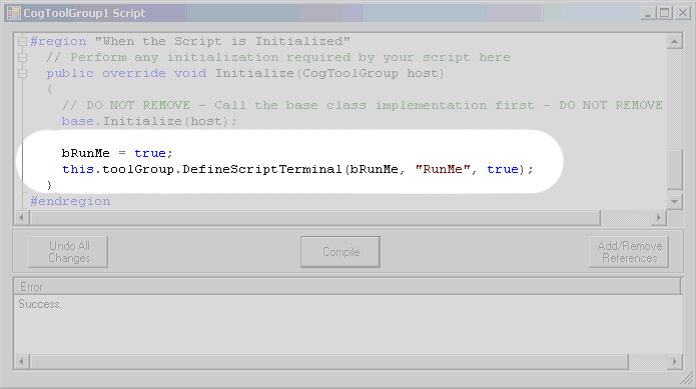The image size is (696, 389).
Task: Open Add/Remove References dialog
Action: tap(629, 252)
